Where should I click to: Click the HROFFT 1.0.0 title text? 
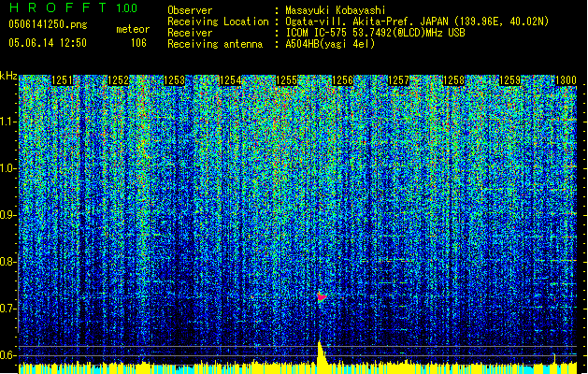pos(74,7)
